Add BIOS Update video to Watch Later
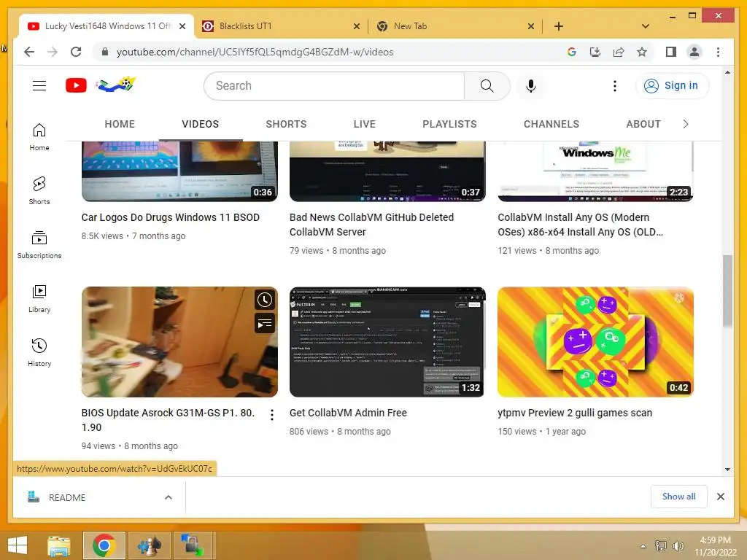 click(x=264, y=300)
